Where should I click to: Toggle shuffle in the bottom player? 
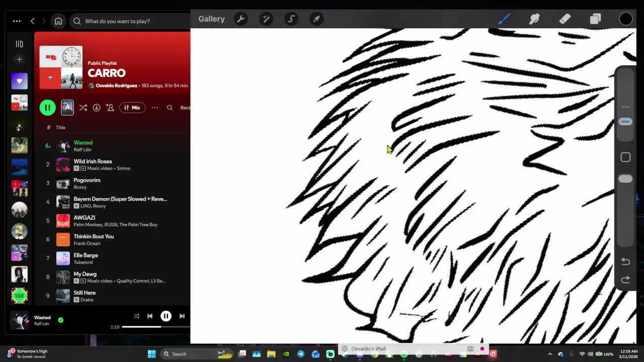[x=136, y=316]
